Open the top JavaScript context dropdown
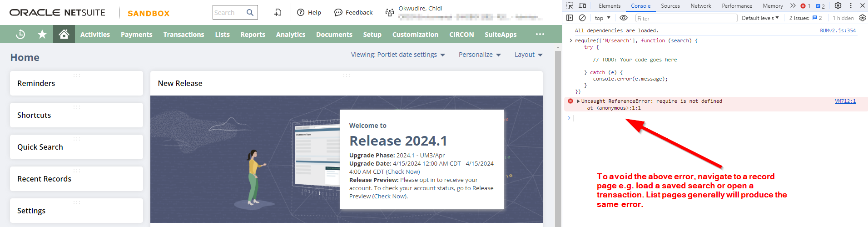Image resolution: width=868 pixels, height=227 pixels. pyautogui.click(x=603, y=18)
